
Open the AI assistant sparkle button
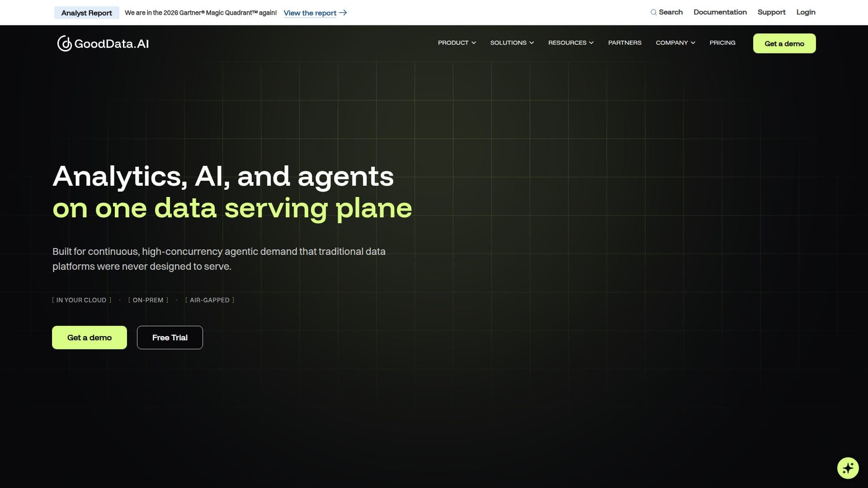848,468
